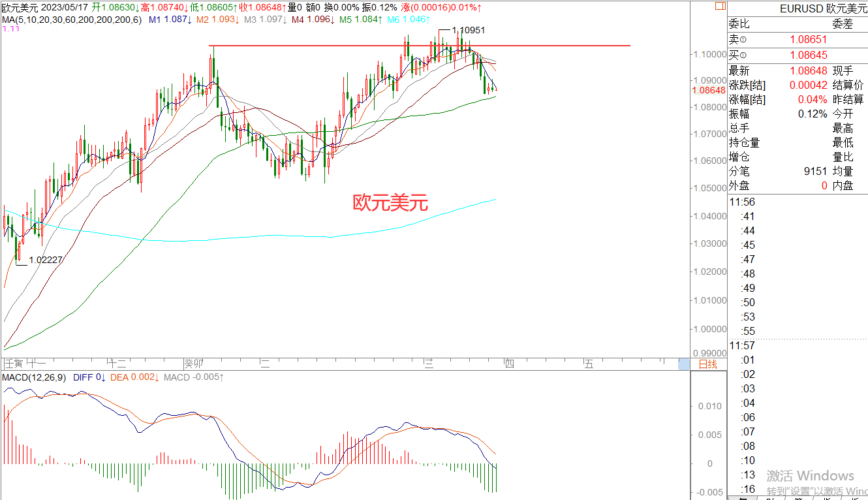Select the 振幅 value 0.12% in quote panel
Image resolution: width=868 pixels, height=500 pixels.
click(x=813, y=114)
